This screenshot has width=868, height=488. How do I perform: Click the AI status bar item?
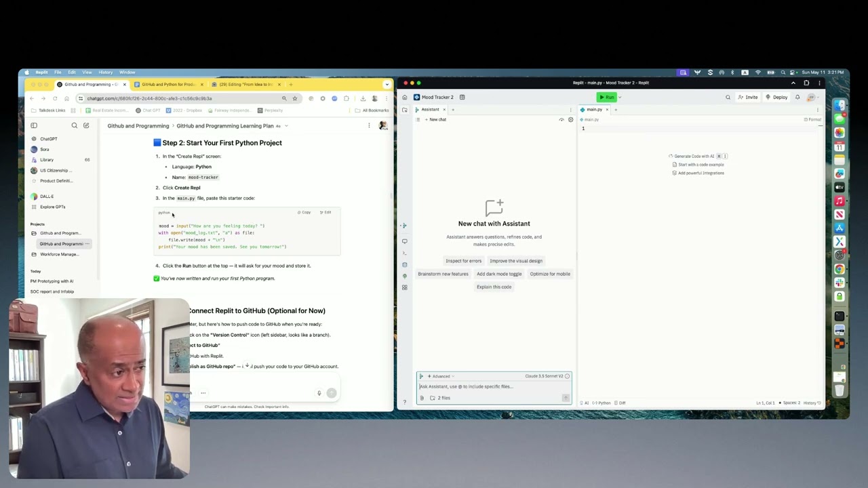point(585,403)
